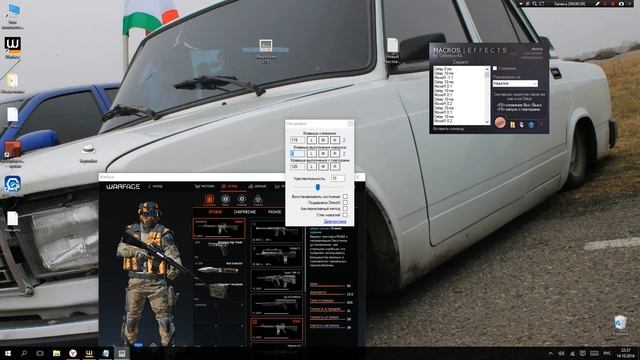Open the third Warface header tab
This screenshot has height=360, width=640.
[x=257, y=187]
